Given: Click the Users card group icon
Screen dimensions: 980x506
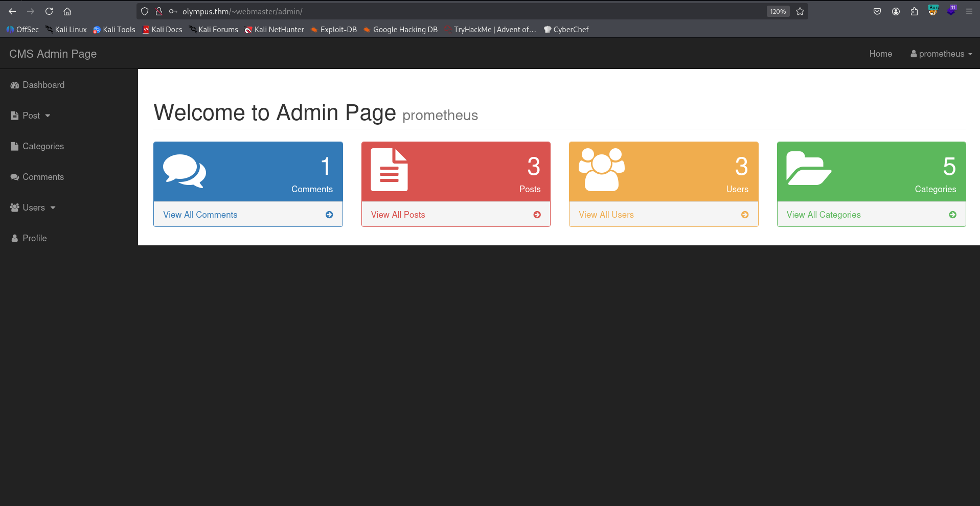Looking at the screenshot, I should click(x=601, y=171).
